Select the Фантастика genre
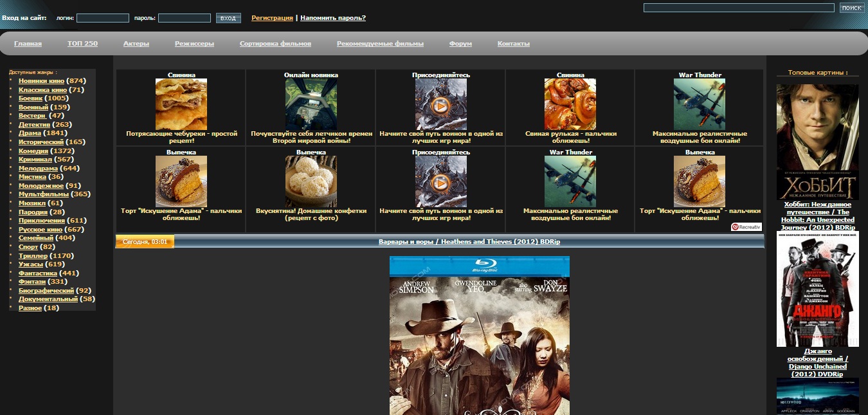The image size is (868, 415). click(38, 273)
